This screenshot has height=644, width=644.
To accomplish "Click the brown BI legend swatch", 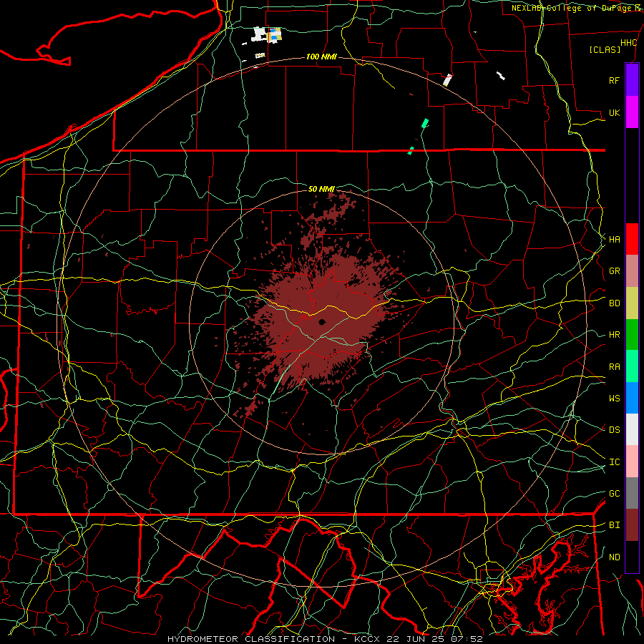I will click(x=632, y=525).
